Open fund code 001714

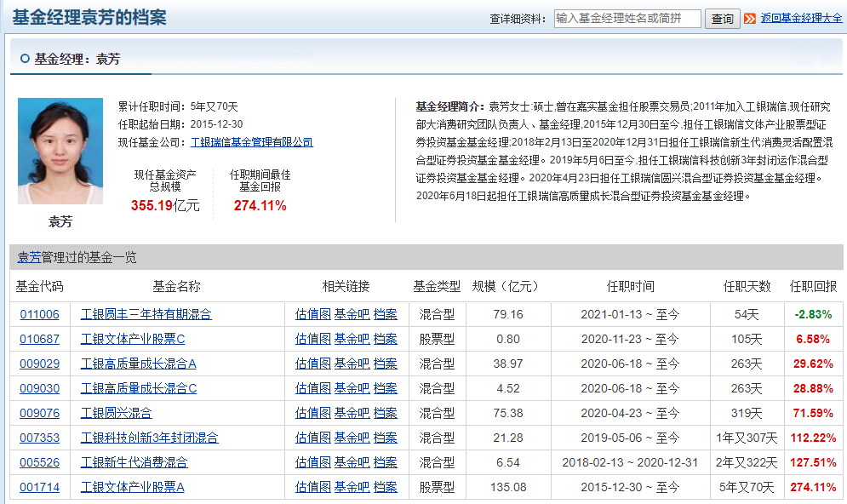[39, 487]
